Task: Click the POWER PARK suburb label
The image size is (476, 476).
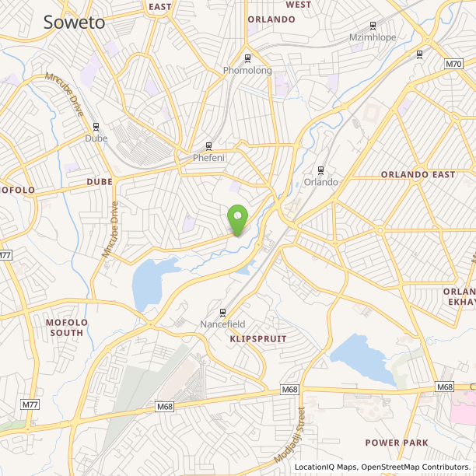Action: point(397,443)
